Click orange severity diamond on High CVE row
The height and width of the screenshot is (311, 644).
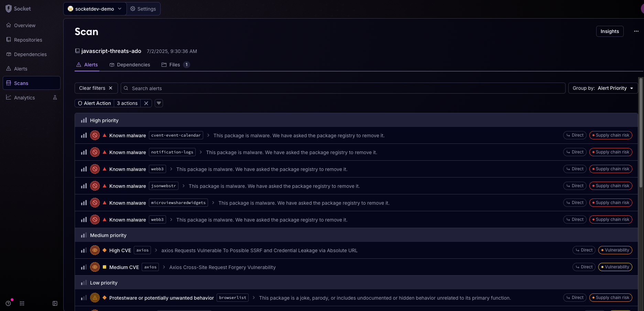pyautogui.click(x=105, y=250)
